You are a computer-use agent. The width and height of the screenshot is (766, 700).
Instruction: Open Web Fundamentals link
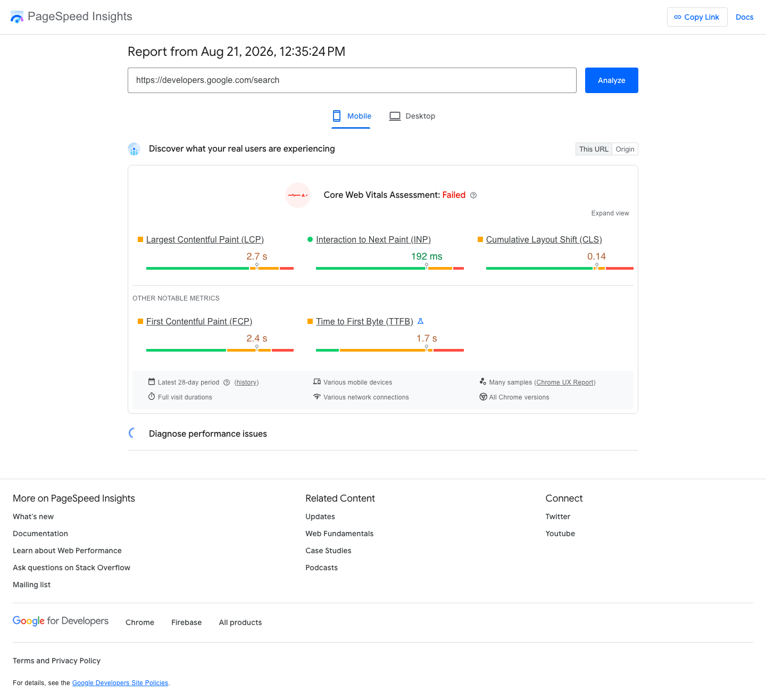pos(339,534)
